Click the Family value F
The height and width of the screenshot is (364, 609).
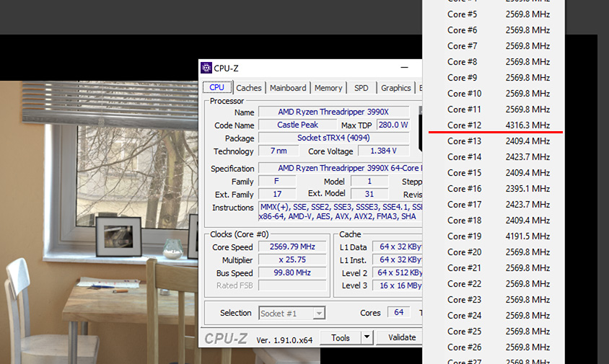[x=277, y=181]
